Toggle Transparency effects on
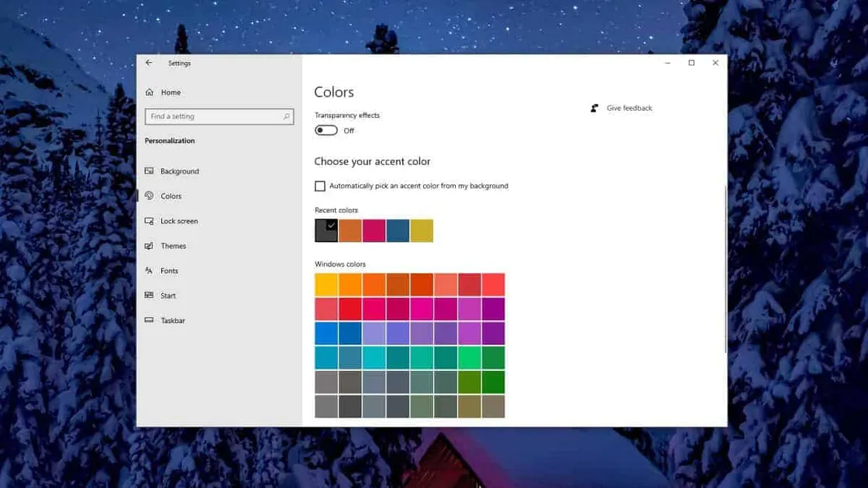Viewport: 868px width, 488px height. [x=327, y=130]
